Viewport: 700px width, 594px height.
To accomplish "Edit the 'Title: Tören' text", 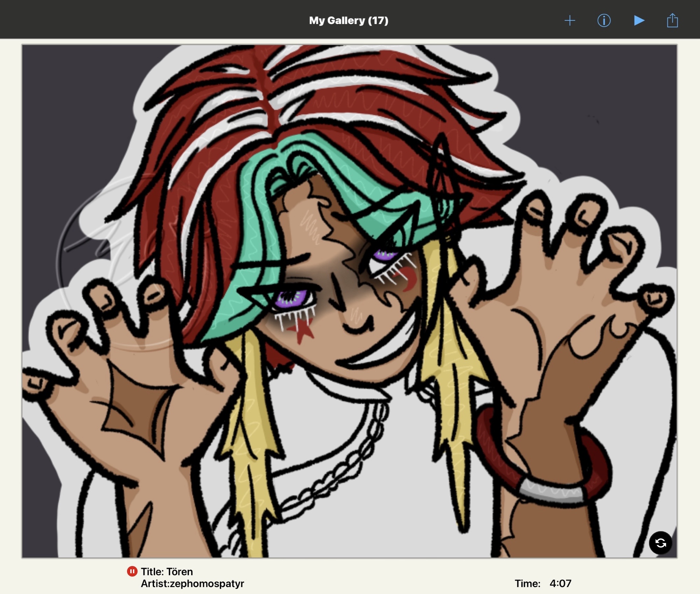I will [x=167, y=572].
